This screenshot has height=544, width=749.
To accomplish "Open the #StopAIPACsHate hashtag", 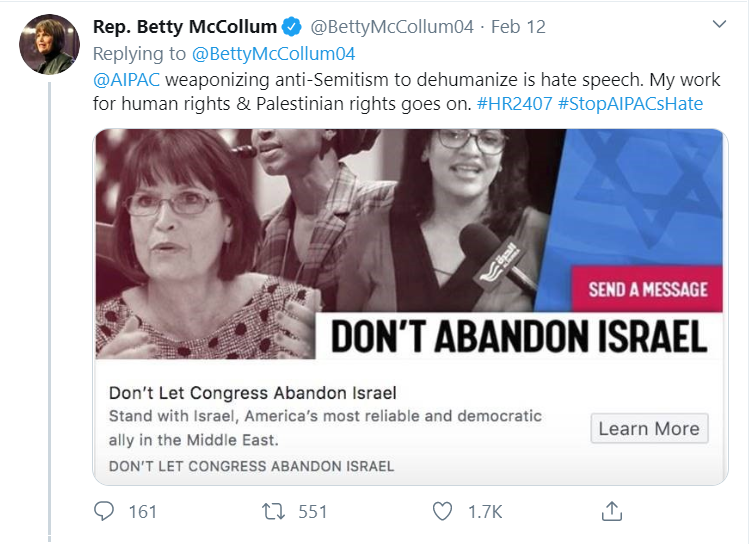I will coord(631,104).
